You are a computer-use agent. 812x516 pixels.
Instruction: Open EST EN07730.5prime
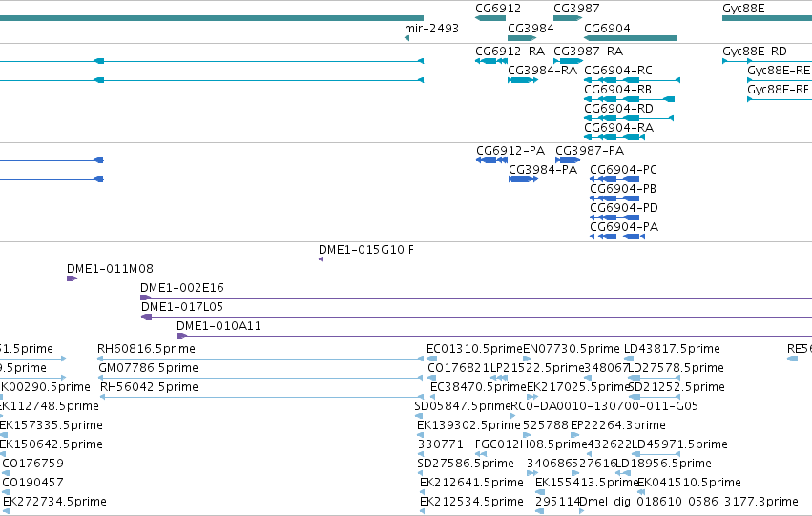coord(572,349)
